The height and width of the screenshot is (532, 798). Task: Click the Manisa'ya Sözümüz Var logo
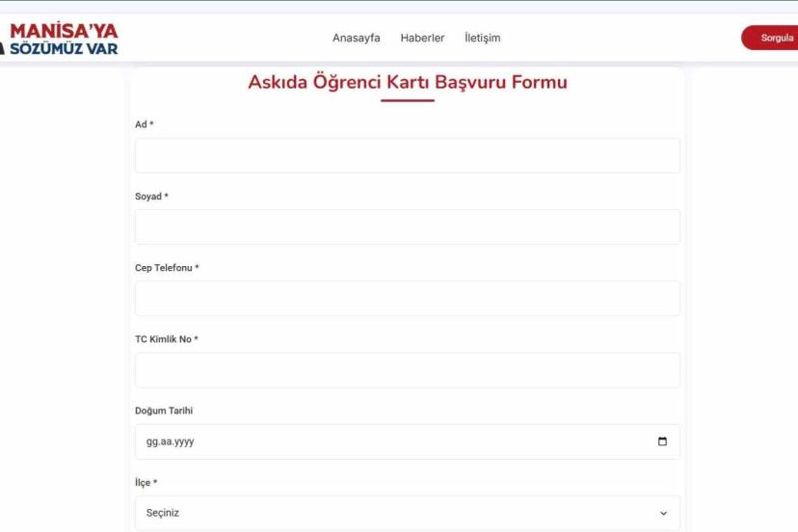click(x=62, y=39)
